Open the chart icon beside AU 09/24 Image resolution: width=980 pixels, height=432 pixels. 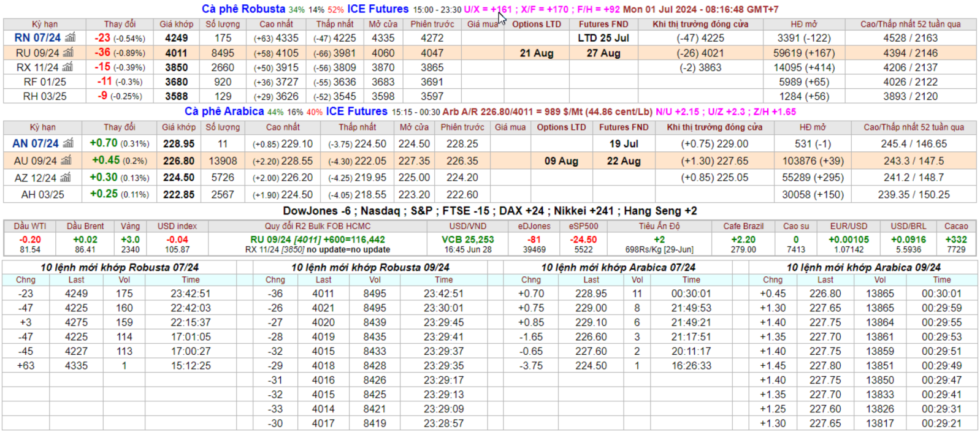66,161
